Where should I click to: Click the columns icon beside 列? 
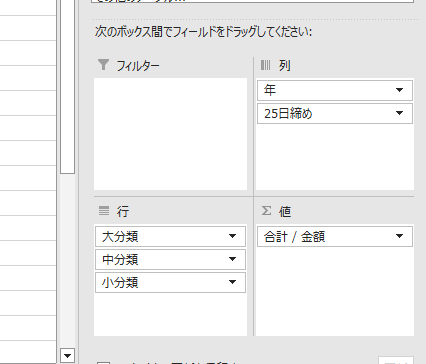pyautogui.click(x=266, y=65)
